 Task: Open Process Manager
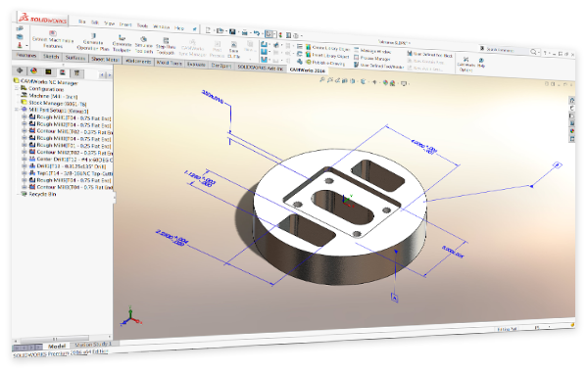tap(372, 58)
